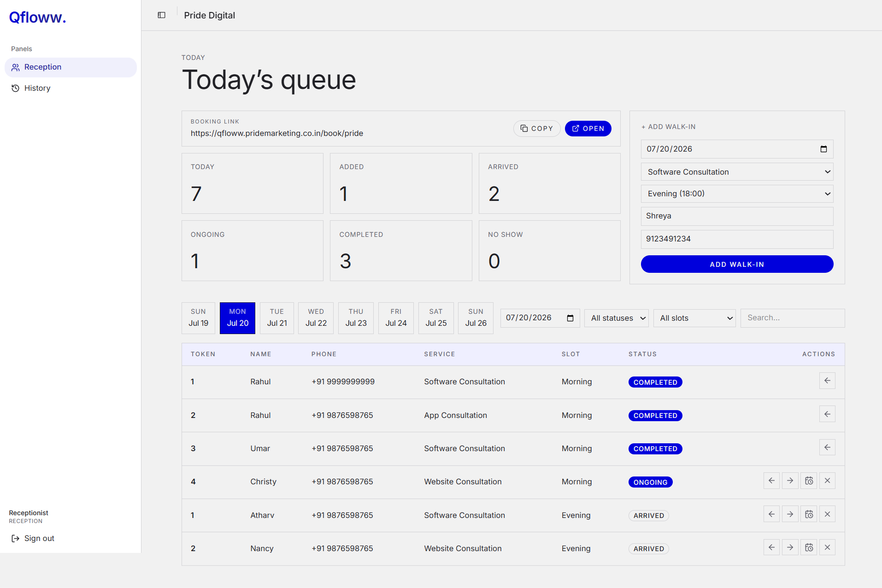Toggle the sidebar collapse icon

(x=161, y=15)
